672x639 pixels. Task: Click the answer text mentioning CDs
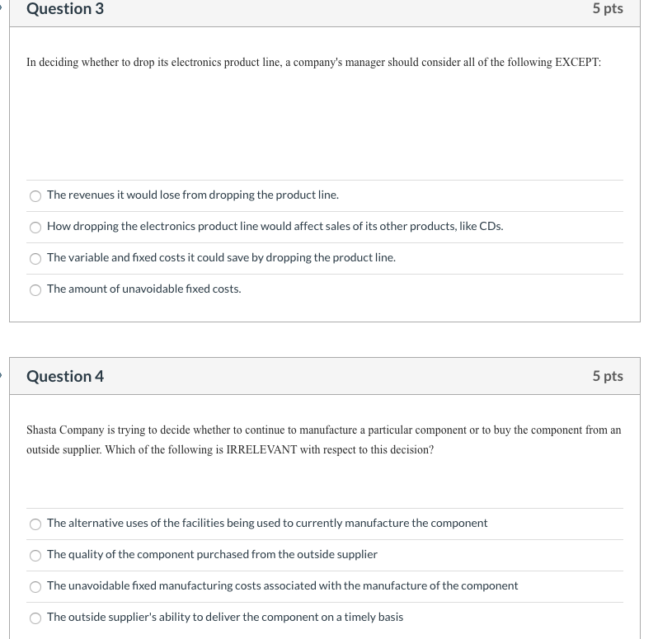[275, 226]
